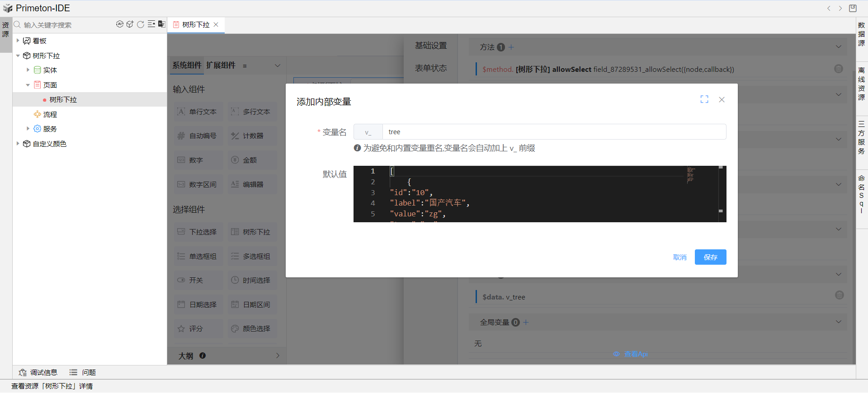Refresh the resource tree
Image resolution: width=868 pixels, height=393 pixels.
141,24
